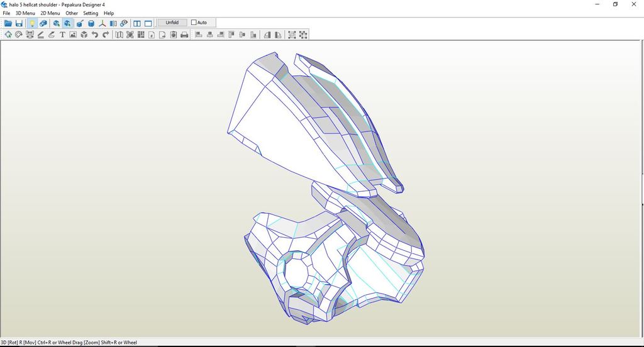The height and width of the screenshot is (347, 644).
Task: Click the chain link icon
Action: [124, 23]
